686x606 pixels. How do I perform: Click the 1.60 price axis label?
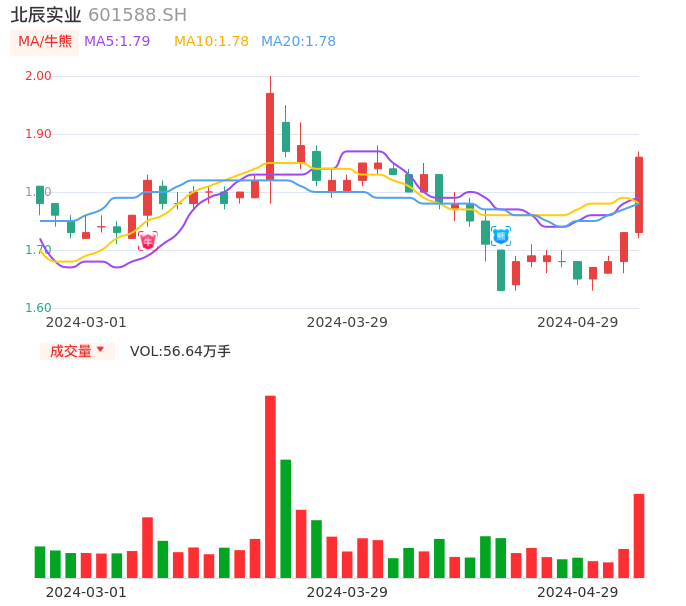pyautogui.click(x=38, y=308)
